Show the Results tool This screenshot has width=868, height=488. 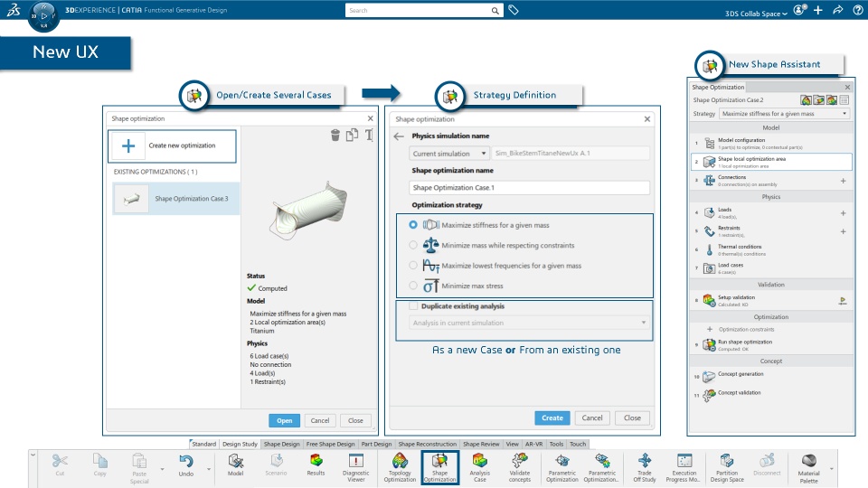[x=316, y=465]
